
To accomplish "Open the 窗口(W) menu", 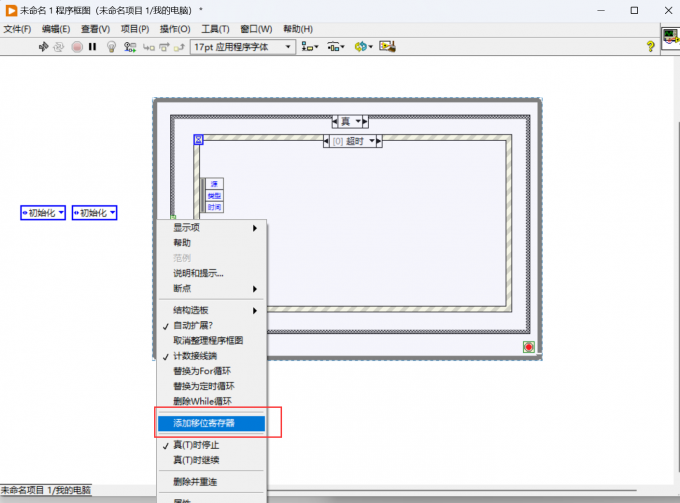I will point(256,29).
